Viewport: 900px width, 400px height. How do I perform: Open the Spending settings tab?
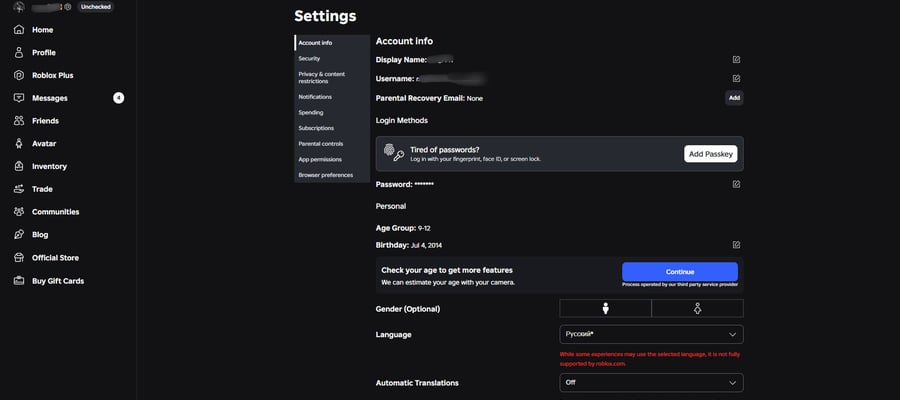tap(332, 112)
